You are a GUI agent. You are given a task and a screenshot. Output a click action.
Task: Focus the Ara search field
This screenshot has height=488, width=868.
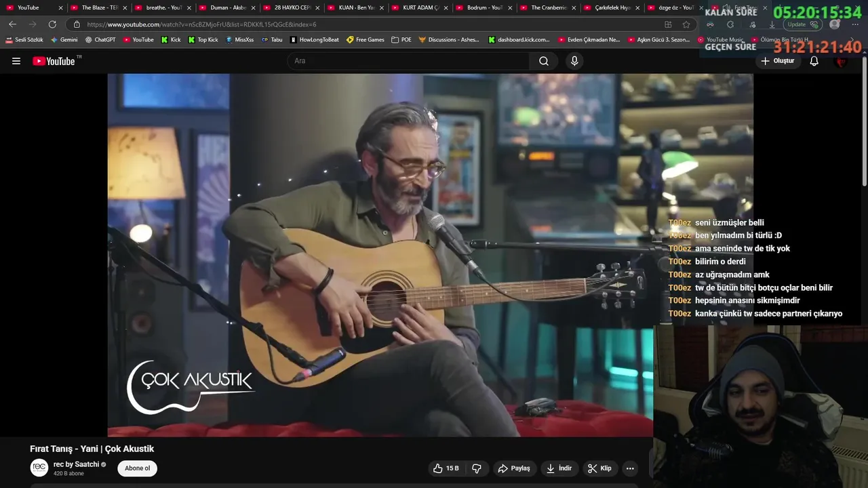point(408,61)
